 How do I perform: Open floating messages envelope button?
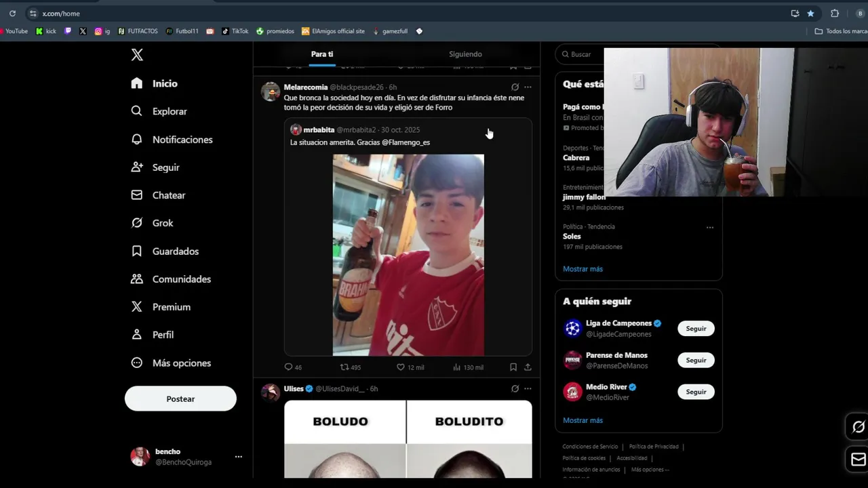(859, 460)
